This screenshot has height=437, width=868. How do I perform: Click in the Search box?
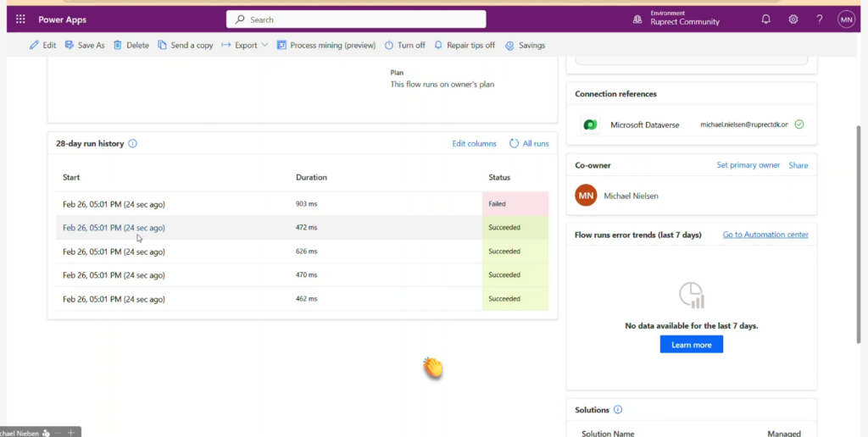tap(356, 19)
